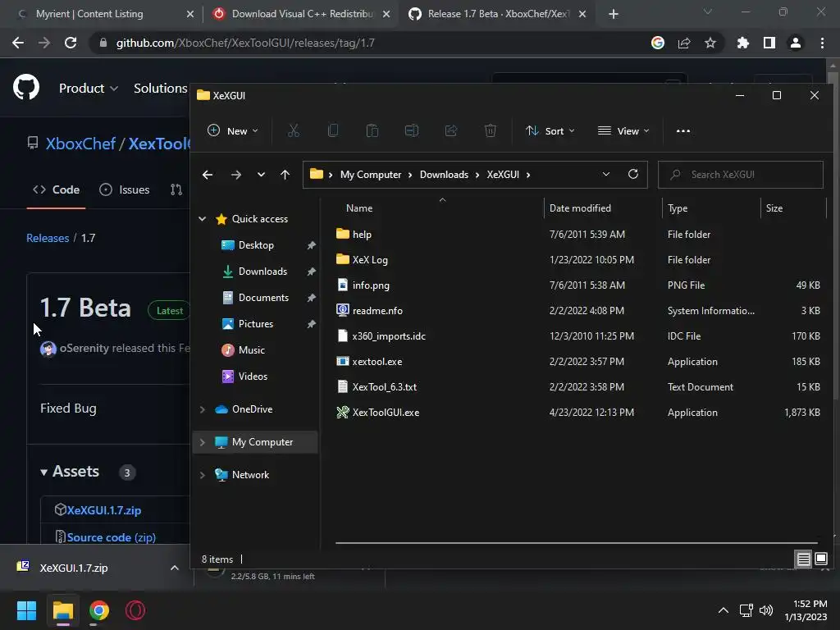Go back in File Explorer navigation
Image resolution: width=840 pixels, height=630 pixels.
208,175
